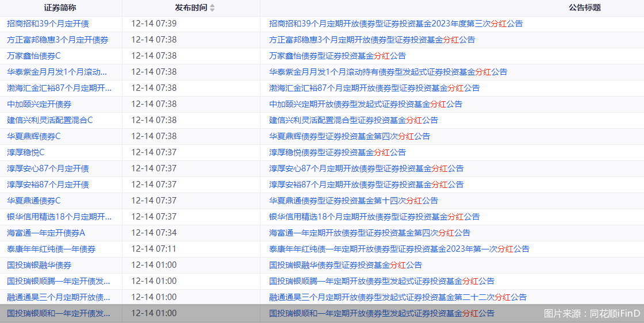The width and height of the screenshot is (644, 323).
Task: Open security 招商招和39个月定开债
Action: click(48, 24)
